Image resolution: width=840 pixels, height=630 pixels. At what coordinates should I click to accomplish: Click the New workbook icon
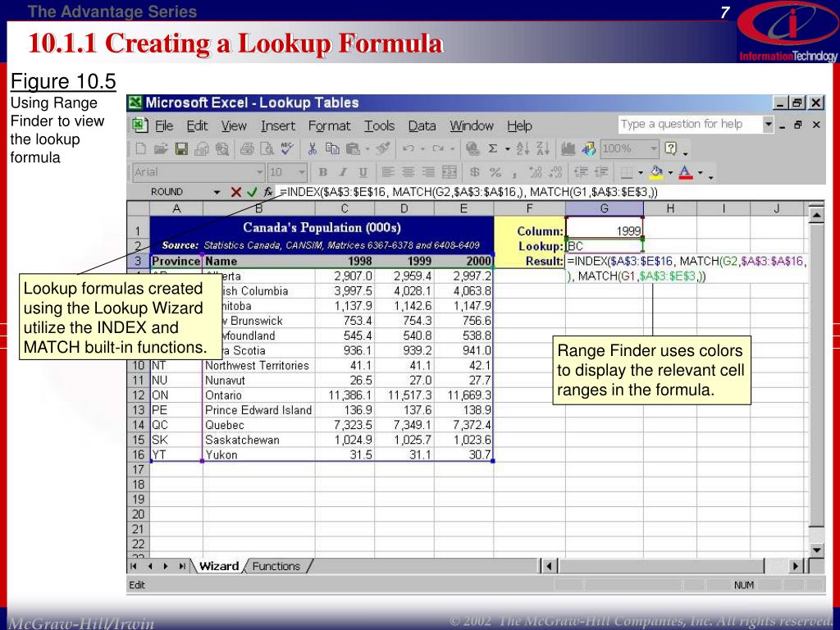(x=141, y=149)
